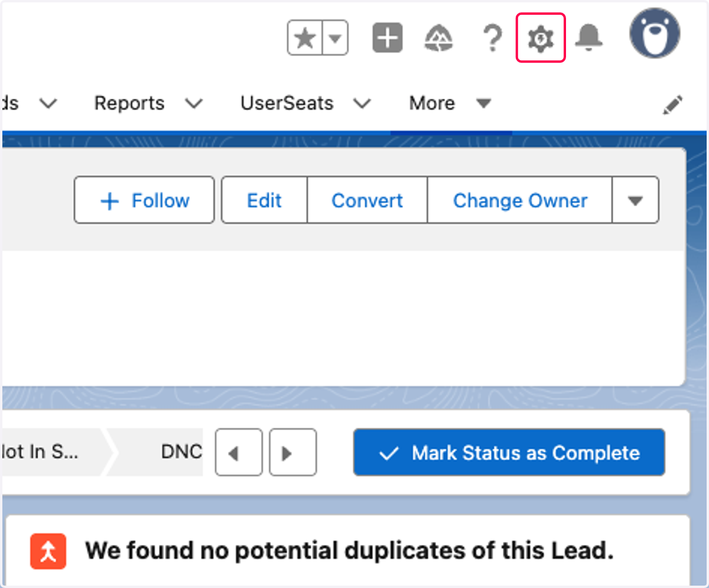
Task: Click the Edit button
Action: 264,200
